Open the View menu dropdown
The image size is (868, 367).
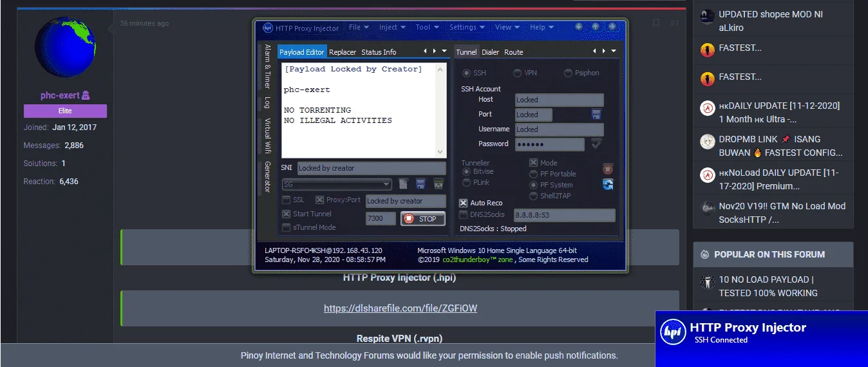pos(507,27)
